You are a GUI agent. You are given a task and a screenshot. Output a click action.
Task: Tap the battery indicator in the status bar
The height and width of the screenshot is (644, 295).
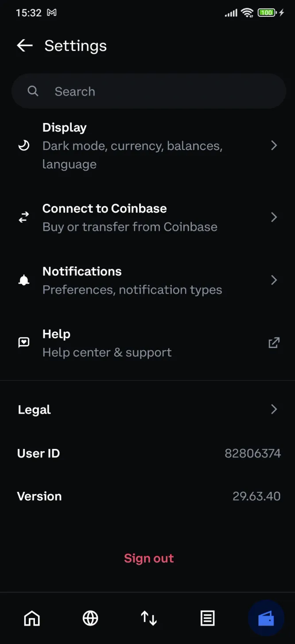pyautogui.click(x=265, y=12)
